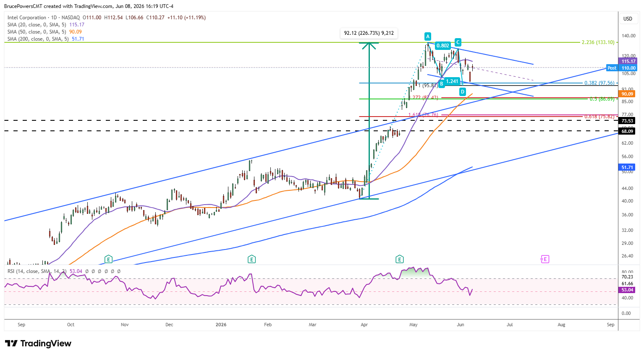
Task: Open the USD currency selector
Action: click(628, 18)
